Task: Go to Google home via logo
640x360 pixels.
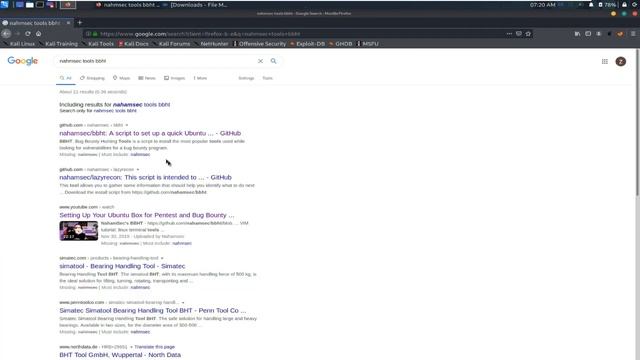Action: click(22, 61)
